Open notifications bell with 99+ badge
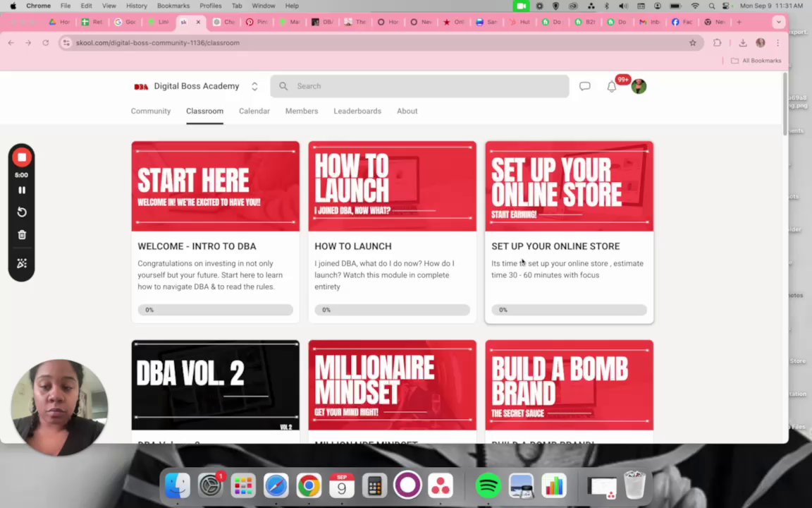812x508 pixels. (x=612, y=87)
